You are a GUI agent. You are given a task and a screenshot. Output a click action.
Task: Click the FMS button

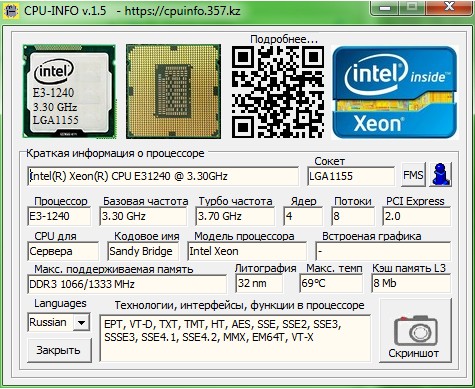(x=413, y=175)
